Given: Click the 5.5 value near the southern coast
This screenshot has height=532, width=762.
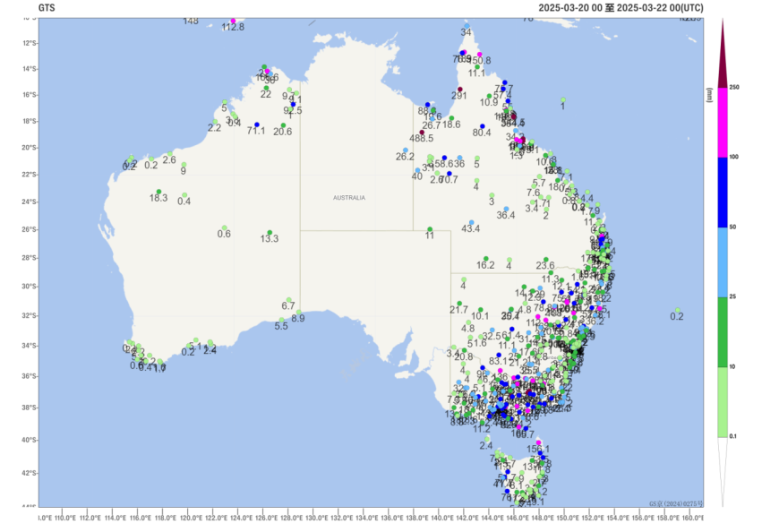Looking at the screenshot, I should (281, 326).
